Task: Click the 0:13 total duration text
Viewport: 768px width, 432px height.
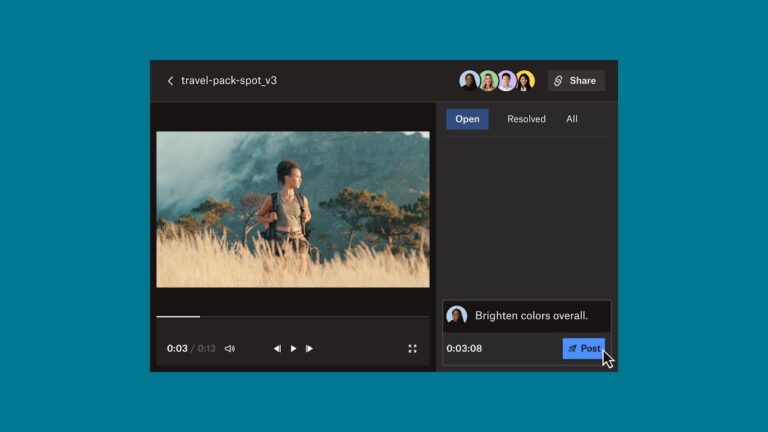Action: tap(206, 348)
